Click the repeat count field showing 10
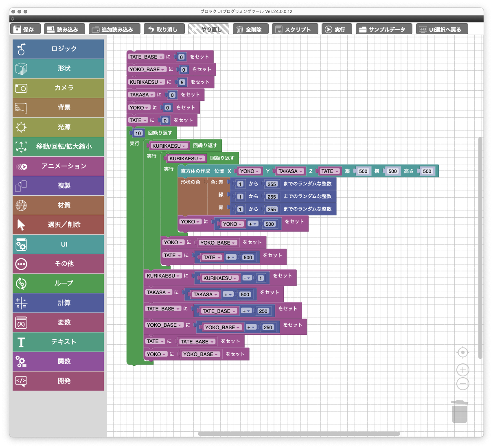 click(x=138, y=133)
